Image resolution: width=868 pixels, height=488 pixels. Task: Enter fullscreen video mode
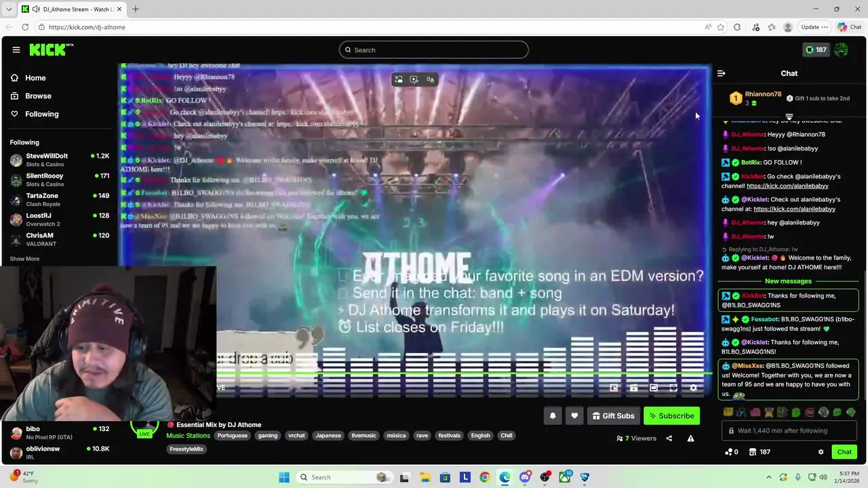click(673, 388)
